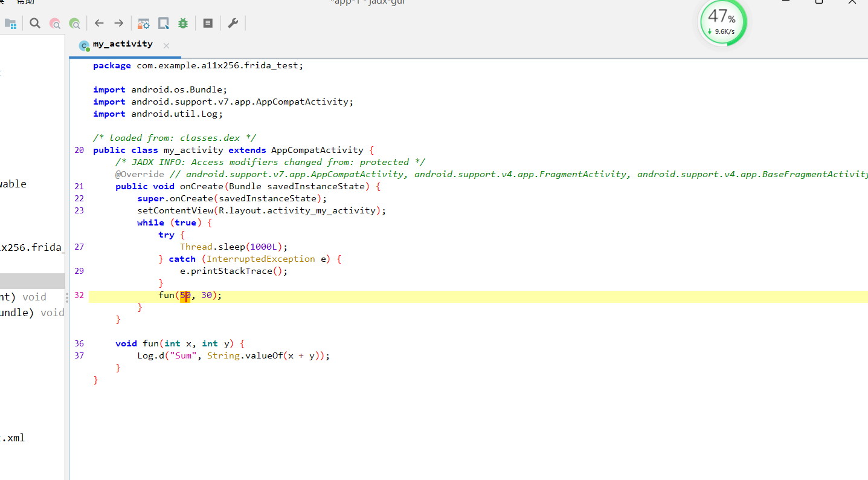
Task: Click the maximize window button
Action: coord(818,2)
